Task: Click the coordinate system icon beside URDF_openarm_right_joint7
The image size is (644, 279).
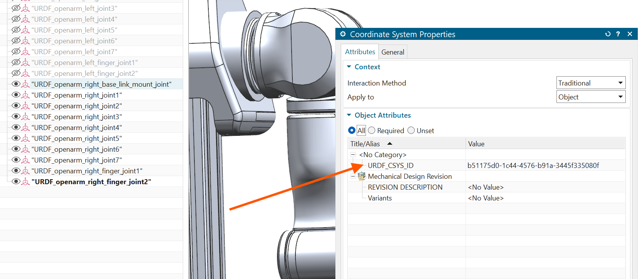Action: 26,160
